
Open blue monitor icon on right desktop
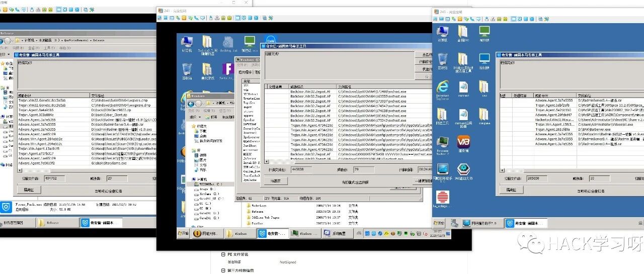(484, 61)
